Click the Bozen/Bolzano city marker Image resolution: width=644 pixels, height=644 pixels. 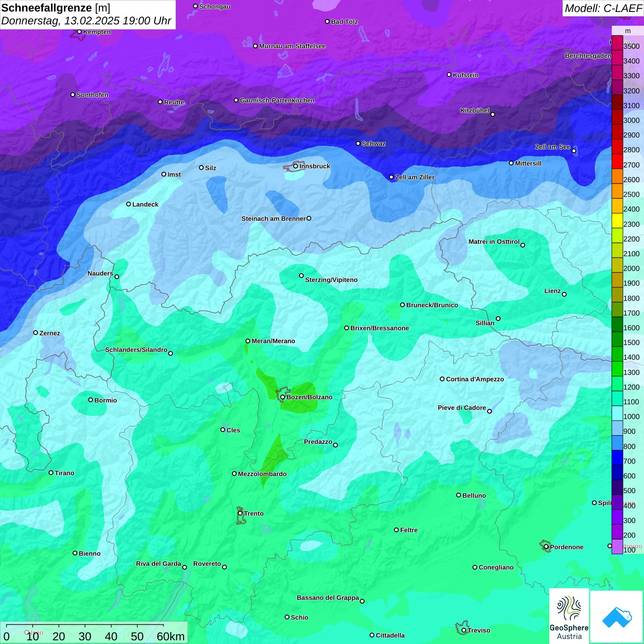pos(282,397)
